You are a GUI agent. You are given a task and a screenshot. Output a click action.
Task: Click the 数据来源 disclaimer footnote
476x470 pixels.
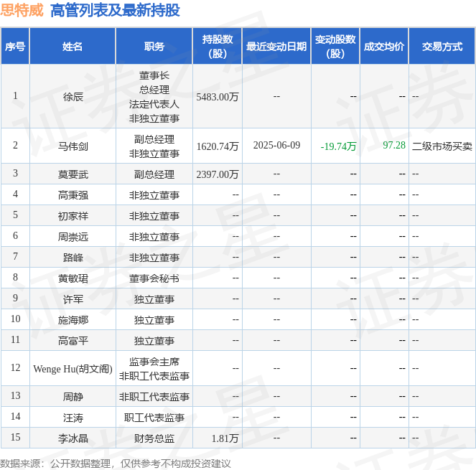click(x=116, y=464)
